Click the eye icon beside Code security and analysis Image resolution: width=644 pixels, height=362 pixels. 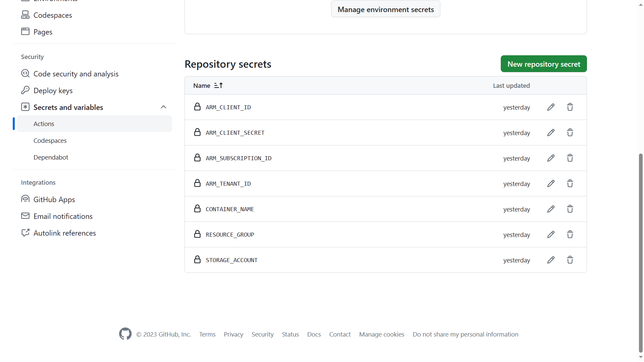pyautogui.click(x=25, y=73)
